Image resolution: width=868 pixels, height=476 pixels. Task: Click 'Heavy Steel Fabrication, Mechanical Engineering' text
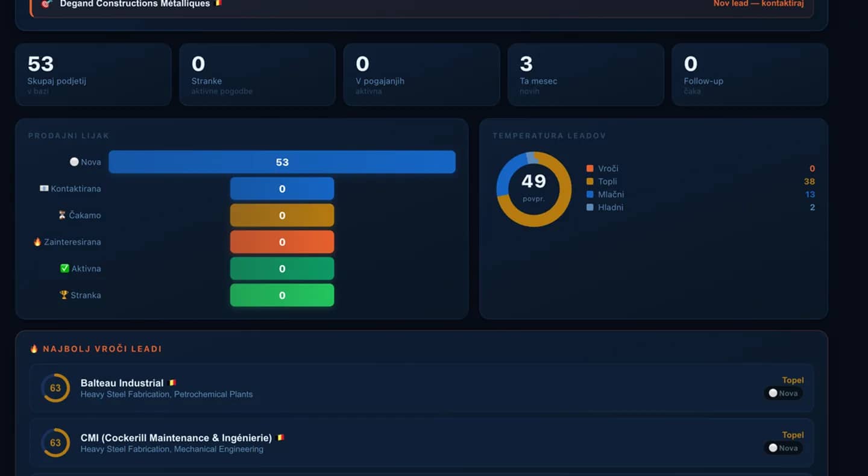[x=172, y=449]
